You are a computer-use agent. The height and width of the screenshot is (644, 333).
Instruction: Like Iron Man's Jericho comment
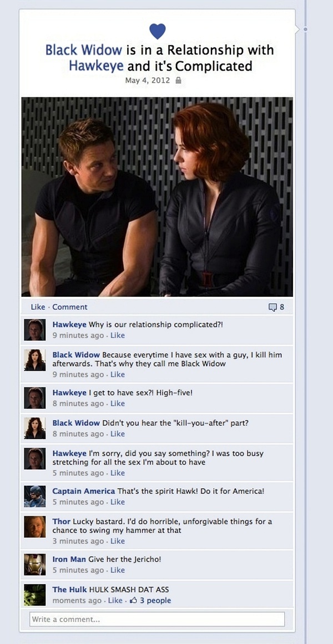point(117,570)
